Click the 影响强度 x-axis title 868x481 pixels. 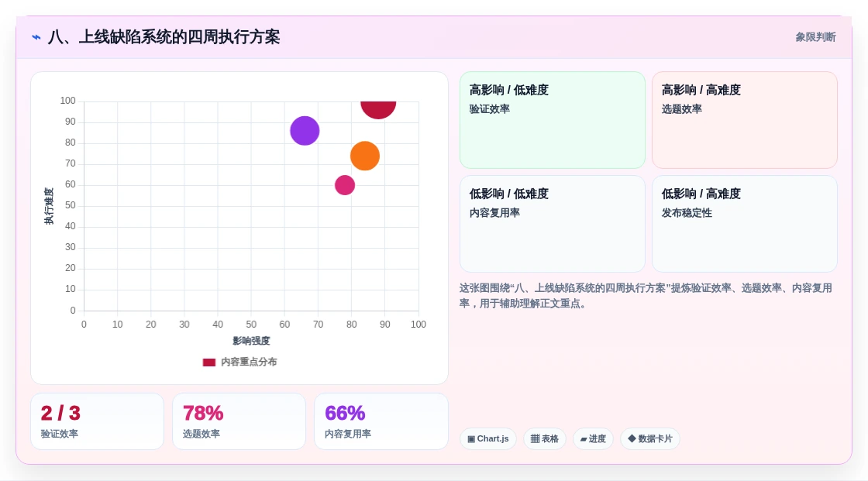251,341
